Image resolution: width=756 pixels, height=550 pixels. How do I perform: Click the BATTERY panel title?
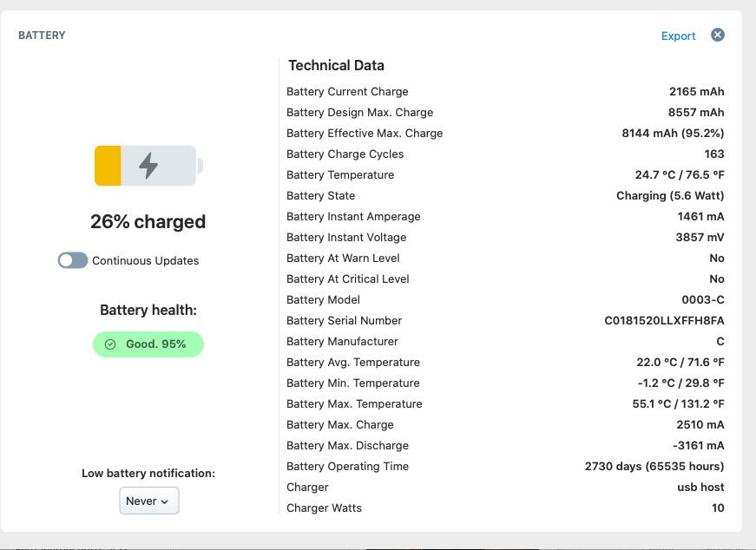pyautogui.click(x=42, y=36)
